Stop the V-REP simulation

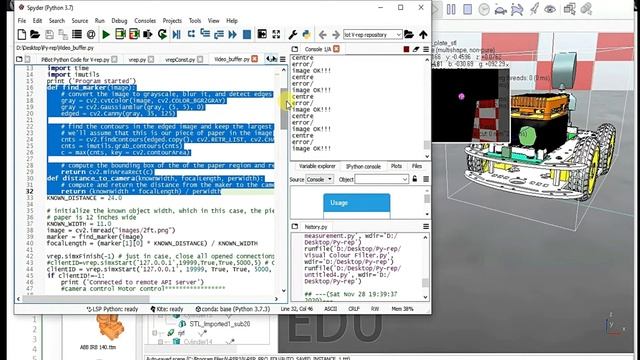coord(468,9)
